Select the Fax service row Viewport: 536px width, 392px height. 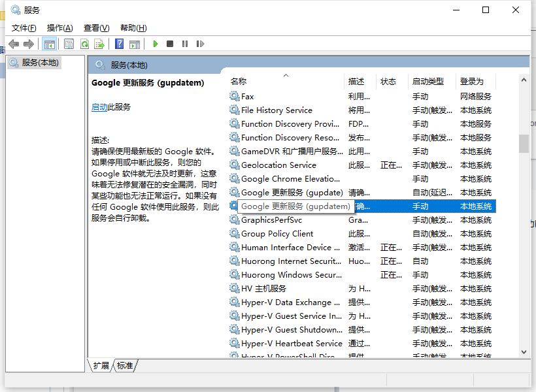(362, 97)
